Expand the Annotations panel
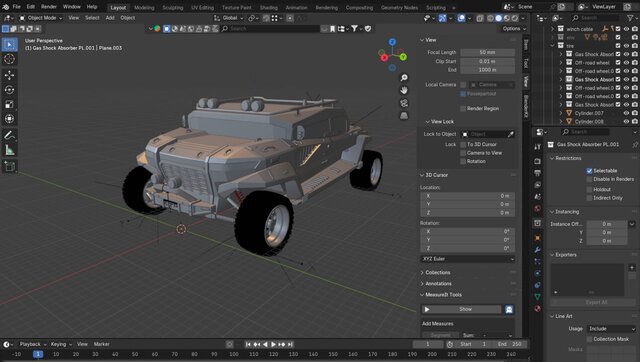 click(438, 284)
